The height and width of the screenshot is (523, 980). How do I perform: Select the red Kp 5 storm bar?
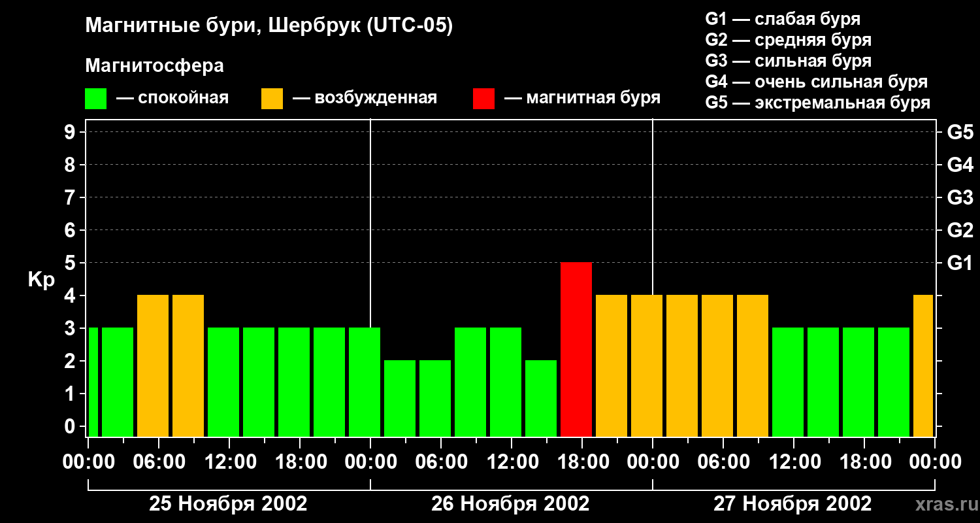[x=576, y=350]
